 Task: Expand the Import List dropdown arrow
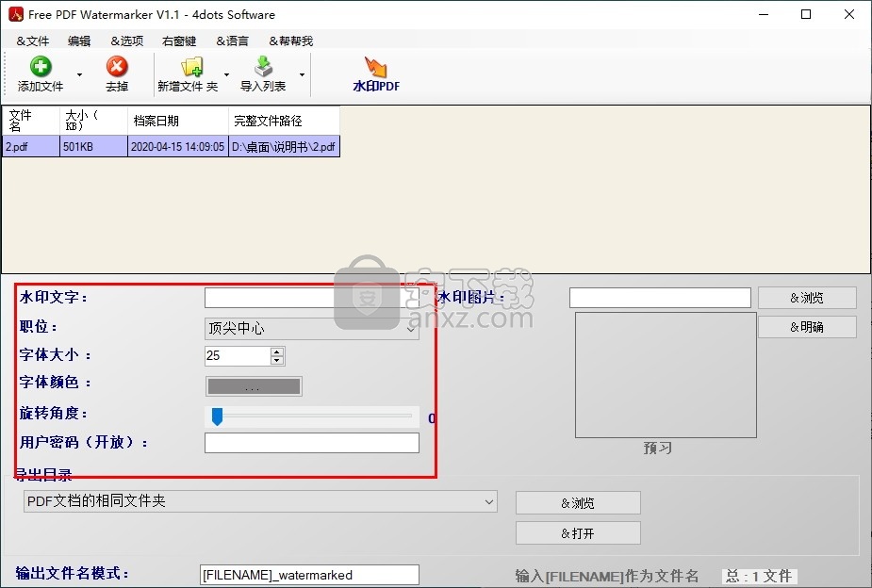302,74
